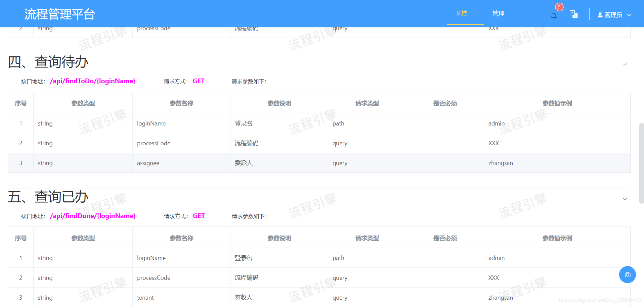The width and height of the screenshot is (644, 306).
Task: Click the 四、查询待办 heading
Action: (x=48, y=62)
